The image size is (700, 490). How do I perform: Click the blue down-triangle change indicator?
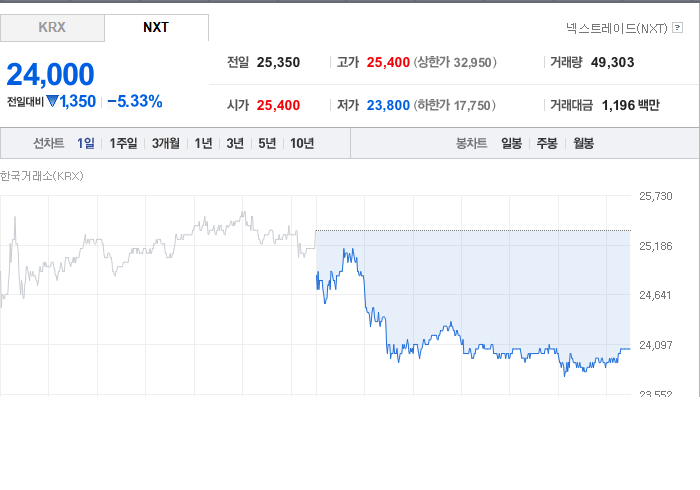pyautogui.click(x=52, y=102)
